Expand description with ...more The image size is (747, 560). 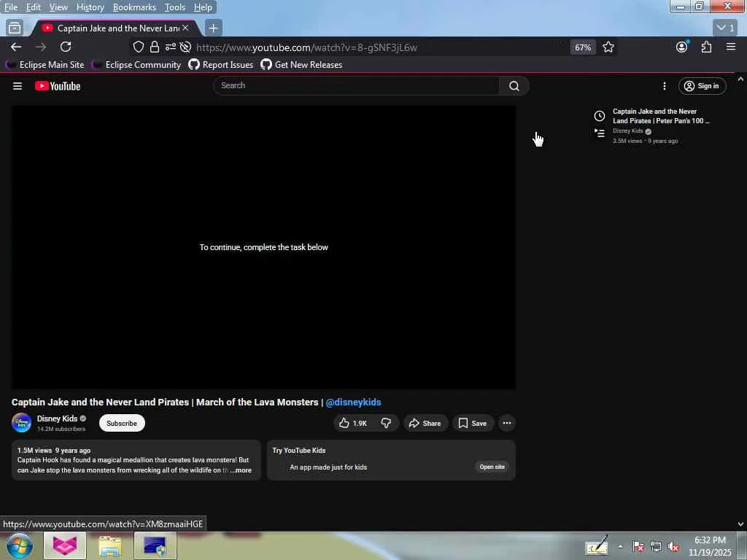click(239, 470)
